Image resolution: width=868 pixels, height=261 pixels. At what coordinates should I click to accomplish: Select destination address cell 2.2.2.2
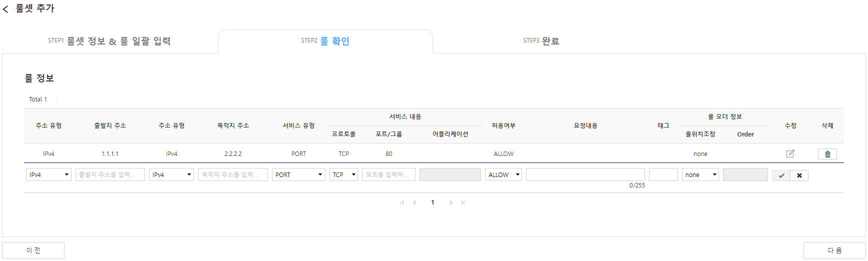[x=233, y=154]
